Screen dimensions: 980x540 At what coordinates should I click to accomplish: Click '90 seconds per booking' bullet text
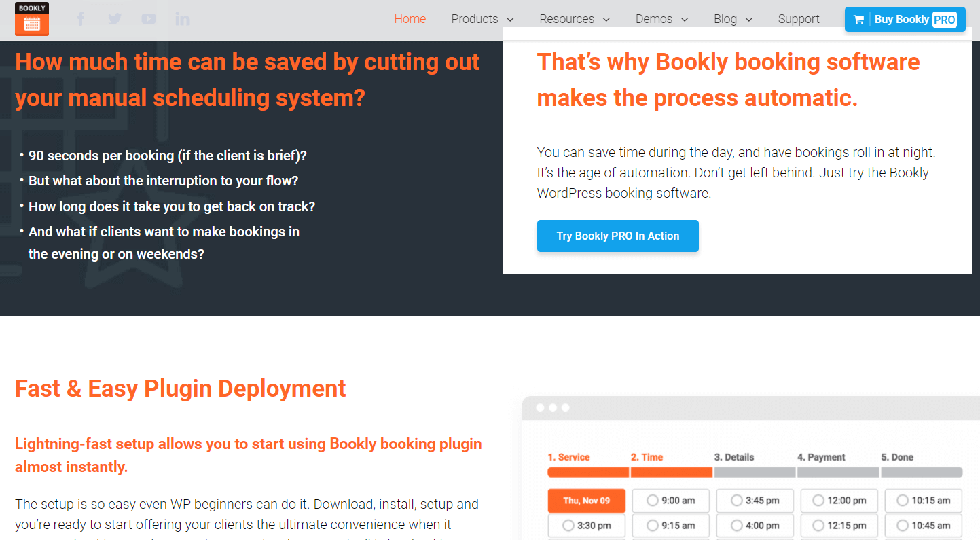168,156
